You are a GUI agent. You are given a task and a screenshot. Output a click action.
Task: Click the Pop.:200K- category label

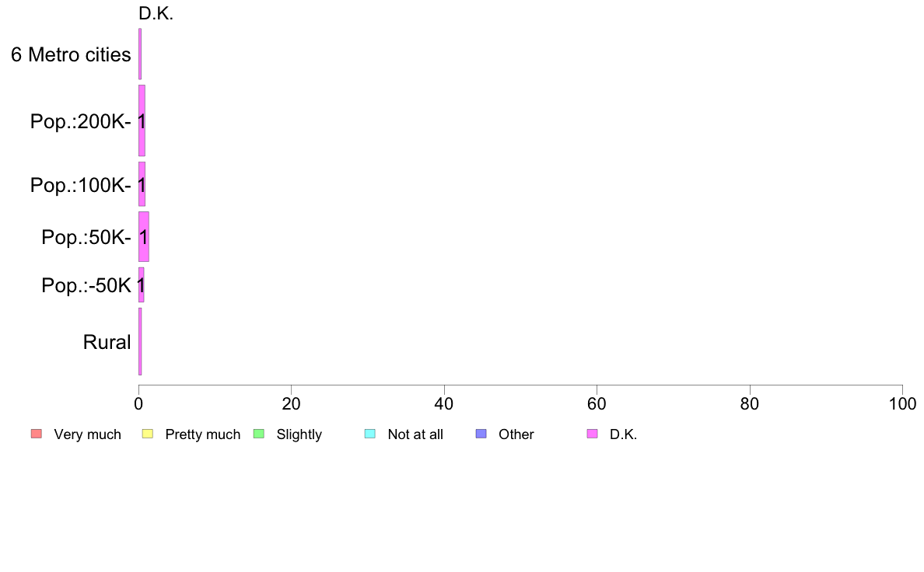81,121
